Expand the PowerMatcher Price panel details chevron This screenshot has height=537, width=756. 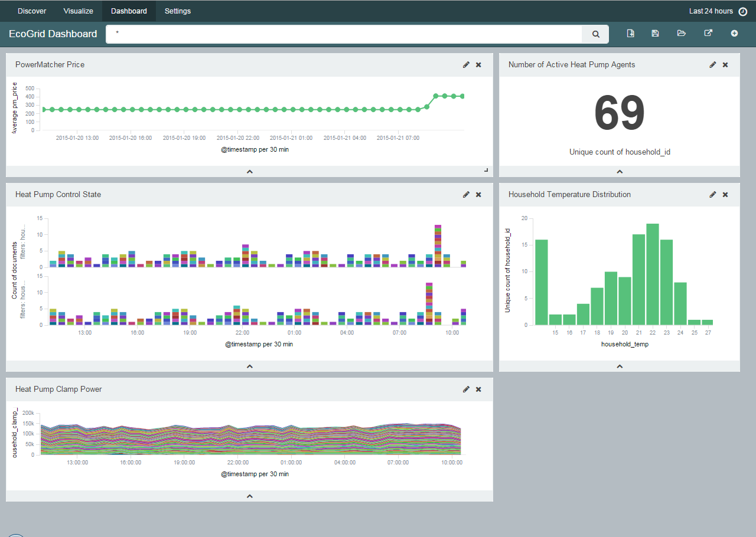(249, 172)
